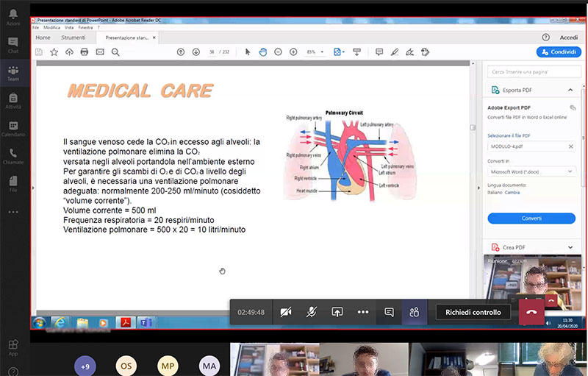Open Internet Explorer on the shared taskbar

tap(60, 322)
